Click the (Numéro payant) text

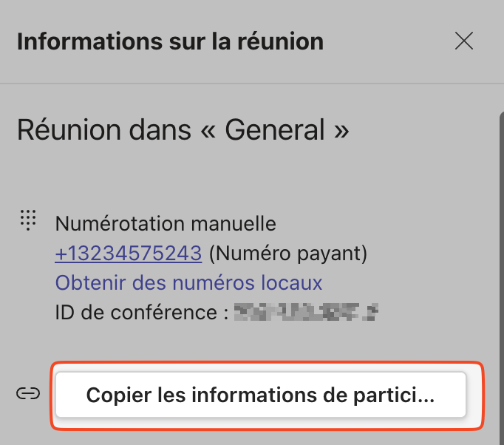(x=287, y=254)
